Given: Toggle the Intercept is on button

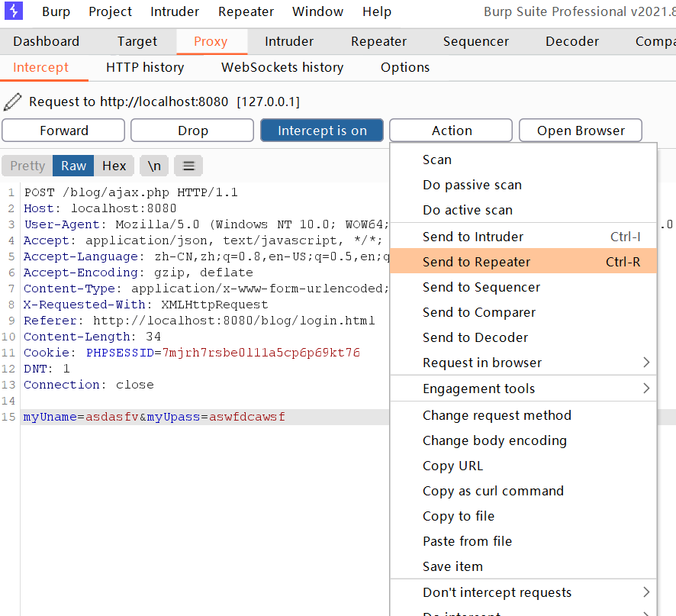Looking at the screenshot, I should [x=322, y=131].
